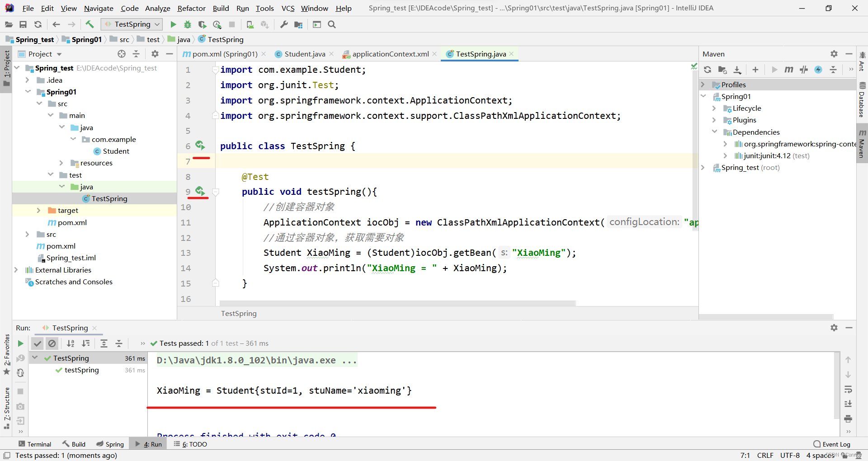Collapse the Spring01 module node

pos(28,92)
